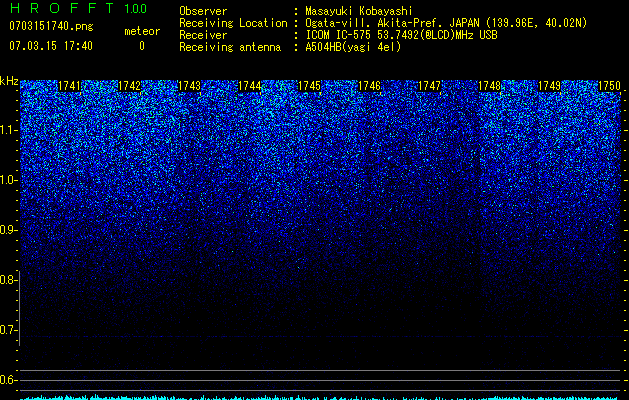The image size is (629, 400).
Task: Click the HROFFT 1.0.0 title text
Action: [x=78, y=8]
